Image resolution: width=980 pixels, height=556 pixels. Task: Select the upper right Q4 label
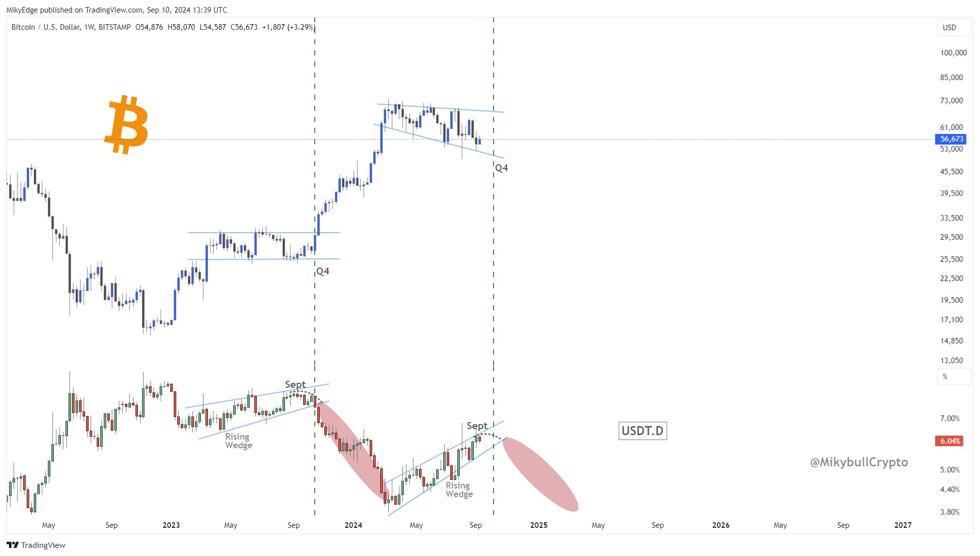pos(502,168)
